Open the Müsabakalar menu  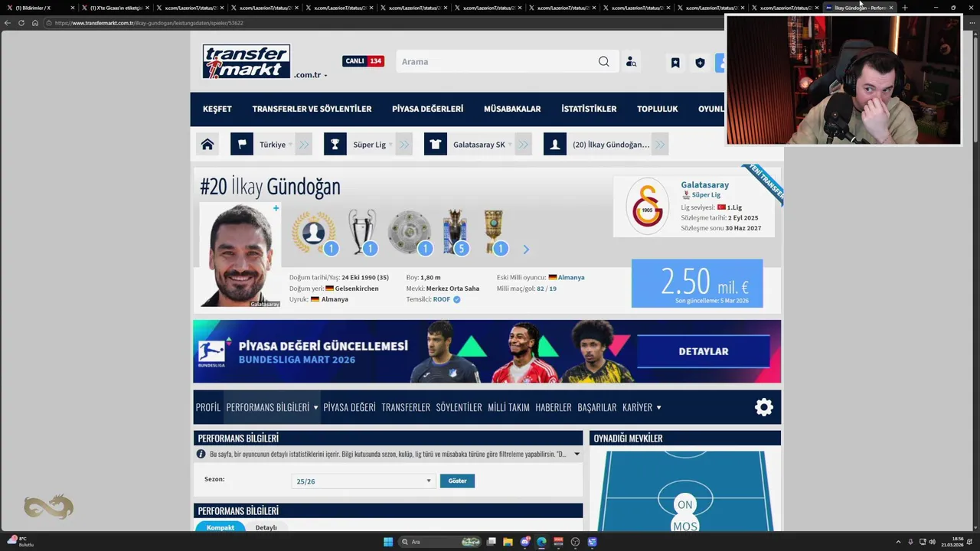[512, 109]
